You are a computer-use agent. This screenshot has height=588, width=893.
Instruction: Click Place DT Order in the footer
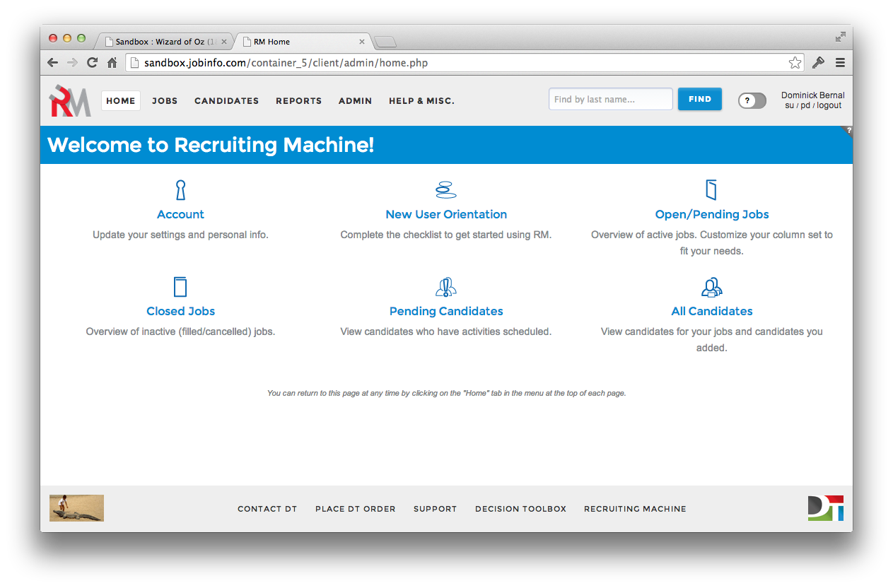click(x=356, y=509)
